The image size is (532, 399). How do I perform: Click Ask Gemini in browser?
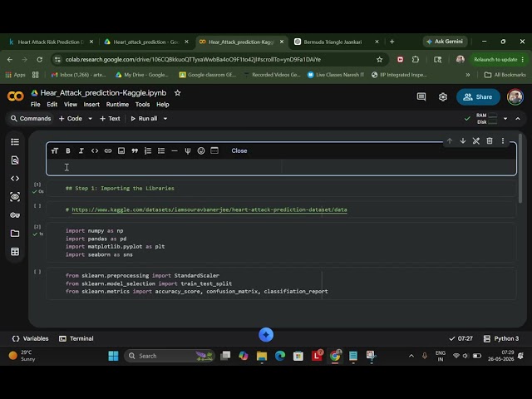tap(445, 42)
